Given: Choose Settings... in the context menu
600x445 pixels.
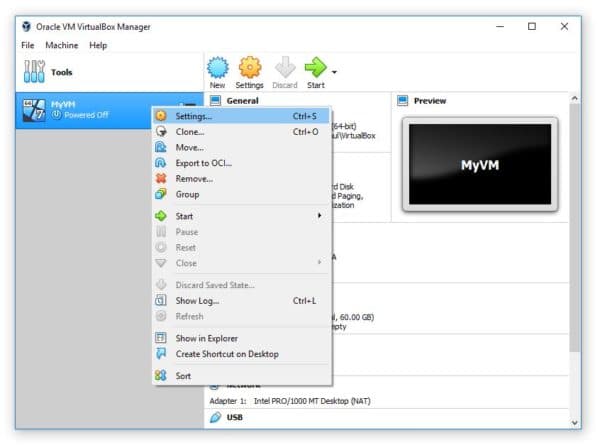Looking at the screenshot, I should (x=194, y=116).
